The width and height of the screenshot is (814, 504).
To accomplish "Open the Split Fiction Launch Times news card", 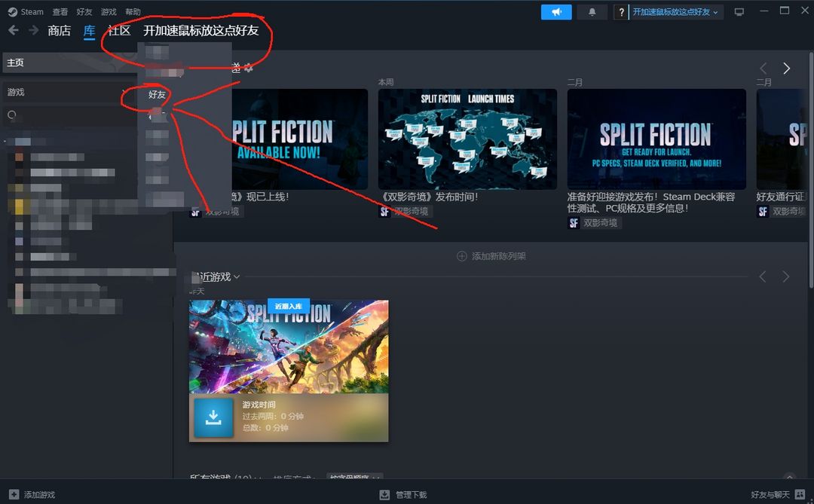I will coord(467,139).
